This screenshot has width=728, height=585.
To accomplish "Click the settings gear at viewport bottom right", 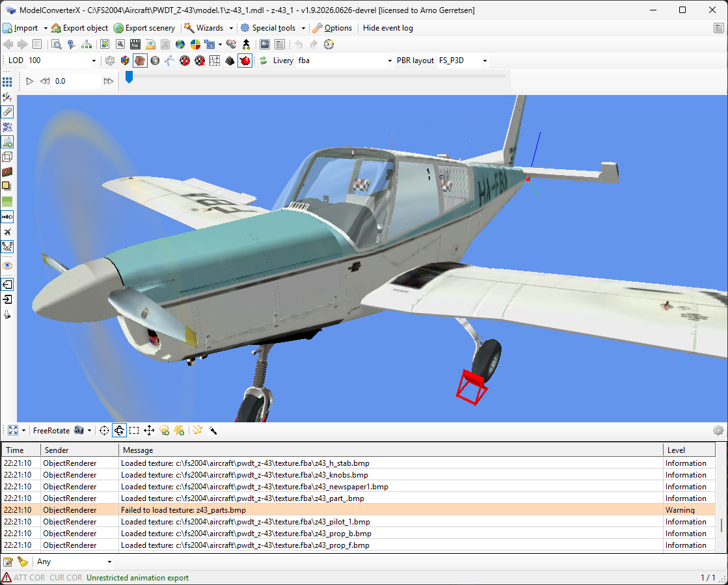I will (x=718, y=430).
